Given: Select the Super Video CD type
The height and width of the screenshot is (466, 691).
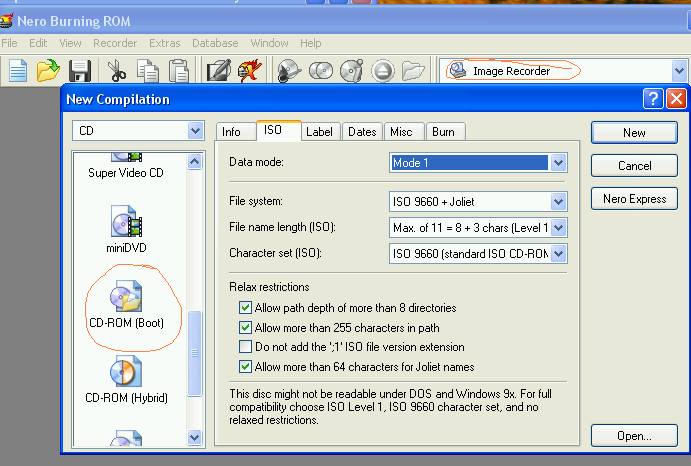Looking at the screenshot, I should click(126, 166).
